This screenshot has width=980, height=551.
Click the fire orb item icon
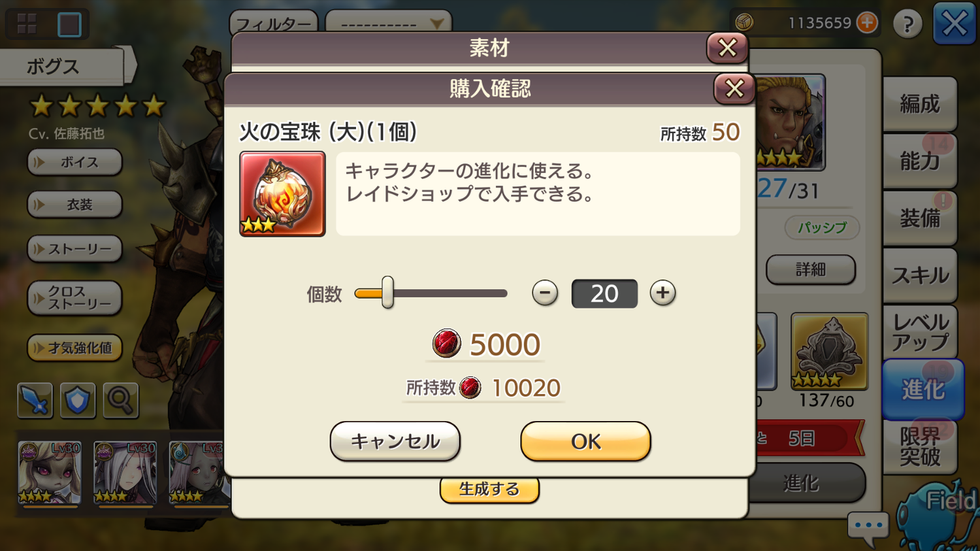pos(282,194)
